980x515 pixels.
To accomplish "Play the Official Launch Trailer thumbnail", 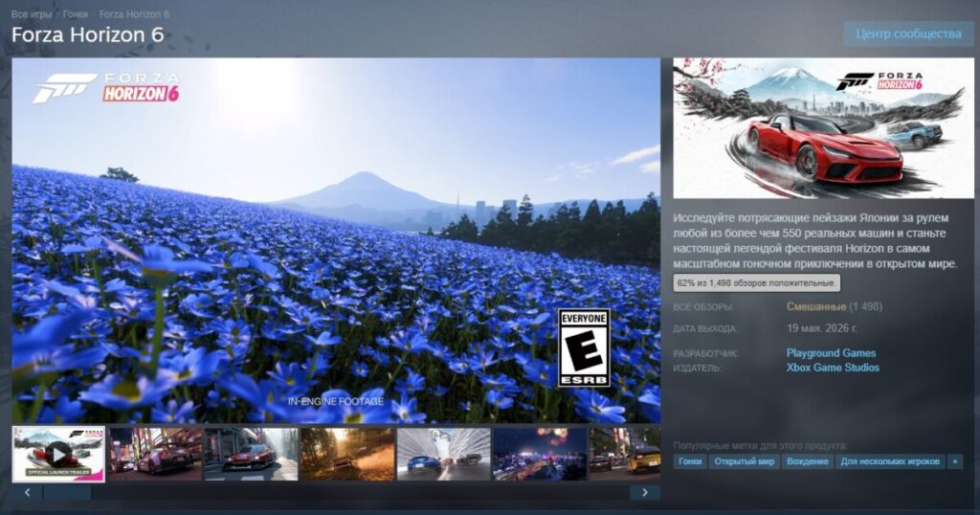I will (58, 455).
